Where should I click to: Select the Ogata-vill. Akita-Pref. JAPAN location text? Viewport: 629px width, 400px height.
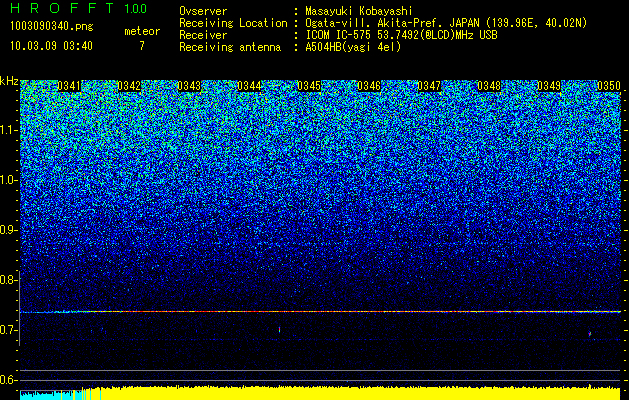point(446,23)
